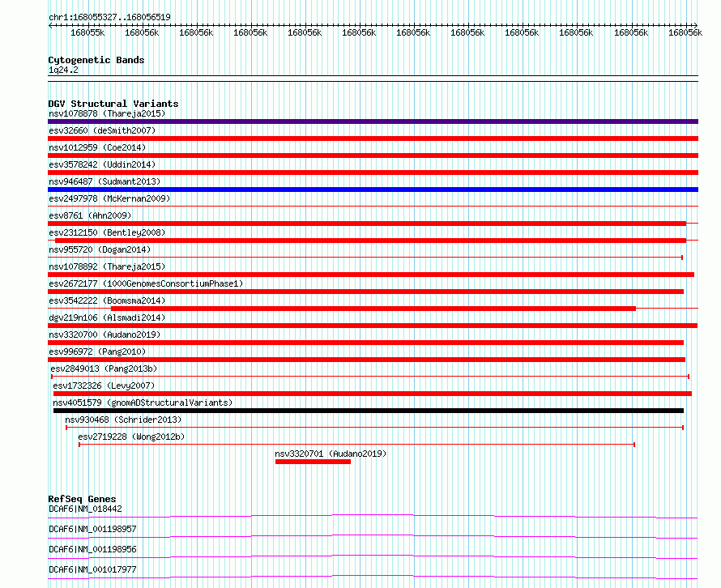This screenshot has width=721, height=588.
Task: Click the chr1:168055327..168056519 coordinate text
Action: [x=109, y=17]
